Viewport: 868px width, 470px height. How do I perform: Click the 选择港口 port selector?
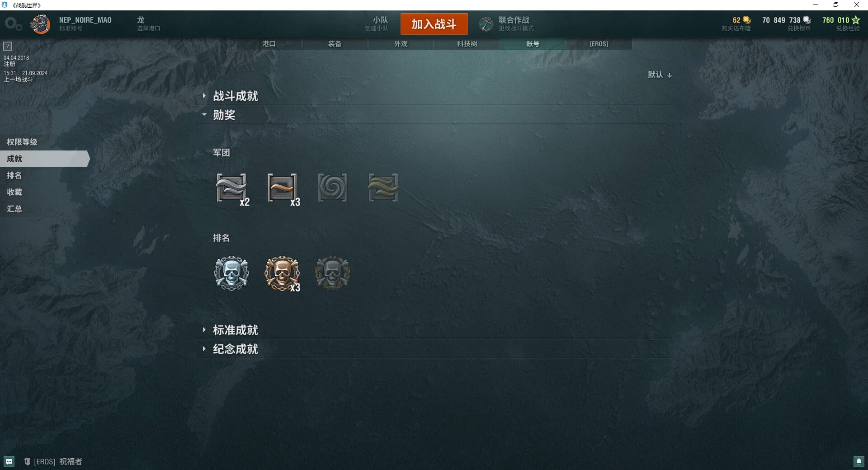tap(148, 23)
